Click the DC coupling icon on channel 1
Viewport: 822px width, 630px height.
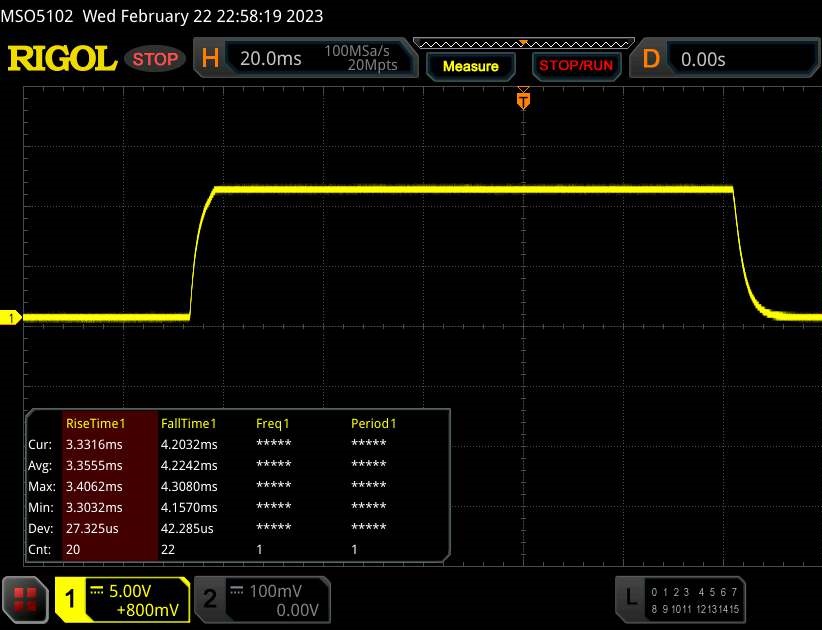click(x=96, y=590)
